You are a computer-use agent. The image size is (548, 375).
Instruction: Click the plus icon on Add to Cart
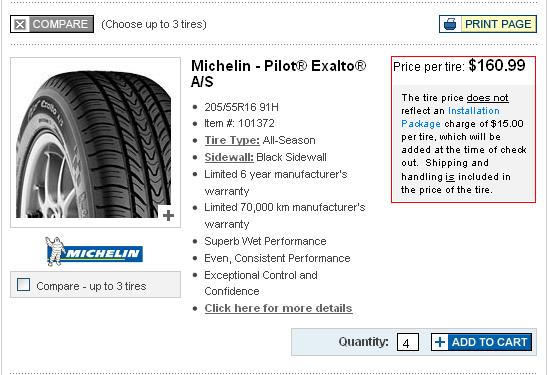(440, 342)
